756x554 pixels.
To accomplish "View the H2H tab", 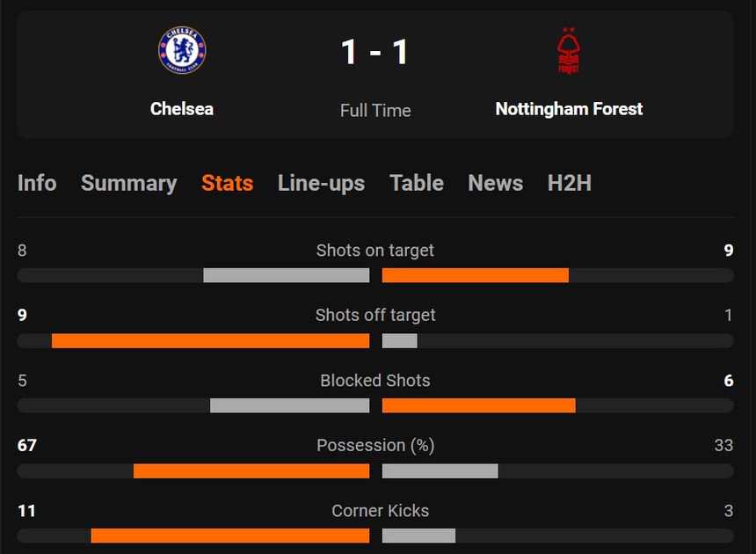I will (571, 183).
